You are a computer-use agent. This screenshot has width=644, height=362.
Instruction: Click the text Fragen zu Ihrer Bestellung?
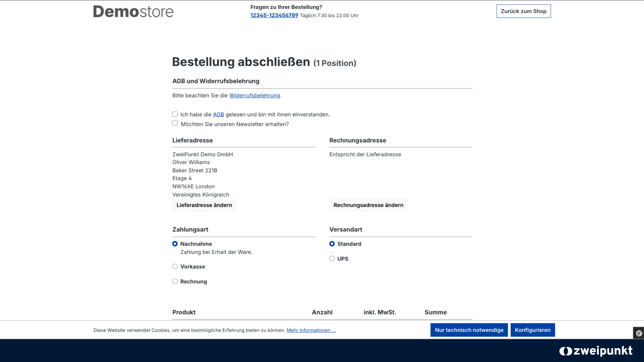tap(286, 7)
